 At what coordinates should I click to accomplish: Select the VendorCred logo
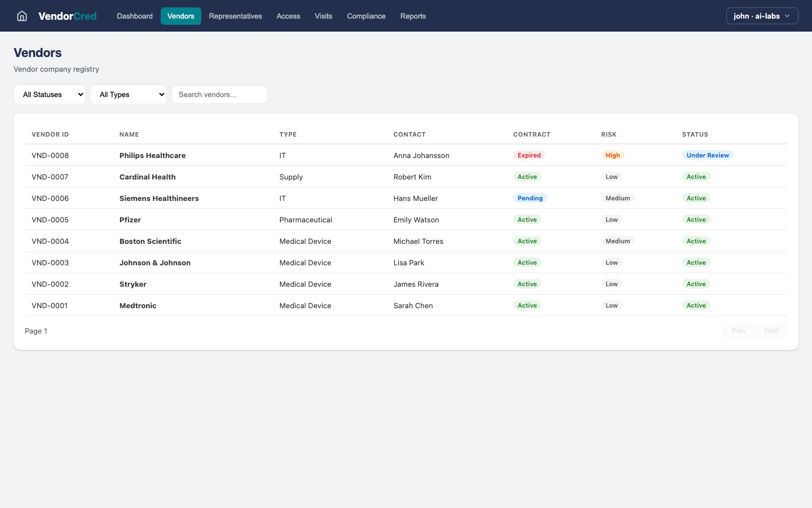[x=67, y=16]
